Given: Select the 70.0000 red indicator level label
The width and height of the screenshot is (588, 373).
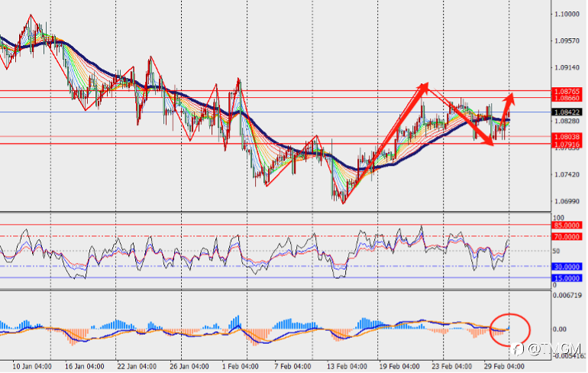Looking at the screenshot, I should pyautogui.click(x=567, y=237).
